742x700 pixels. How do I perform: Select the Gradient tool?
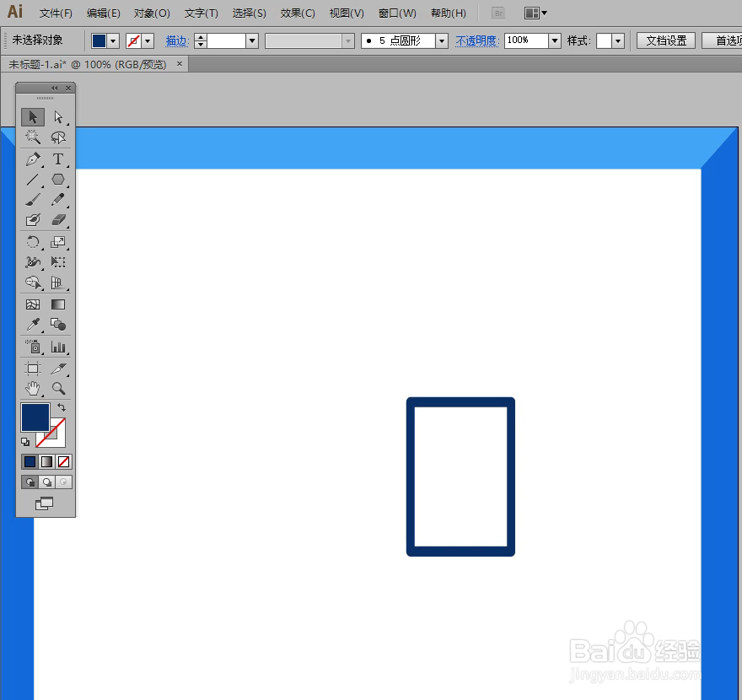tap(58, 304)
